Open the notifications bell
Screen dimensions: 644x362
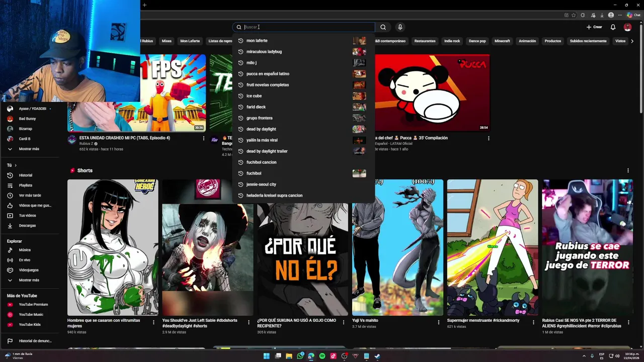point(613,27)
